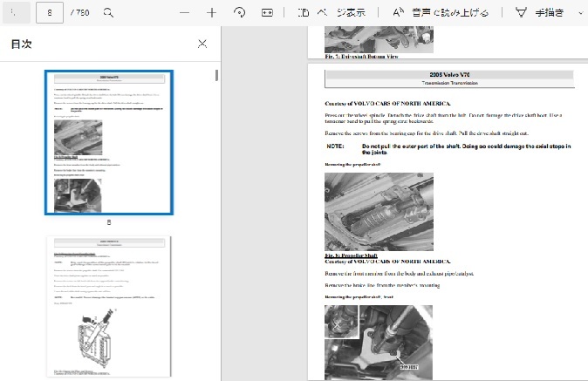588x381 pixels.
Task: Click 'Remove the screws from the bearing cap' line
Action: pos(427,133)
